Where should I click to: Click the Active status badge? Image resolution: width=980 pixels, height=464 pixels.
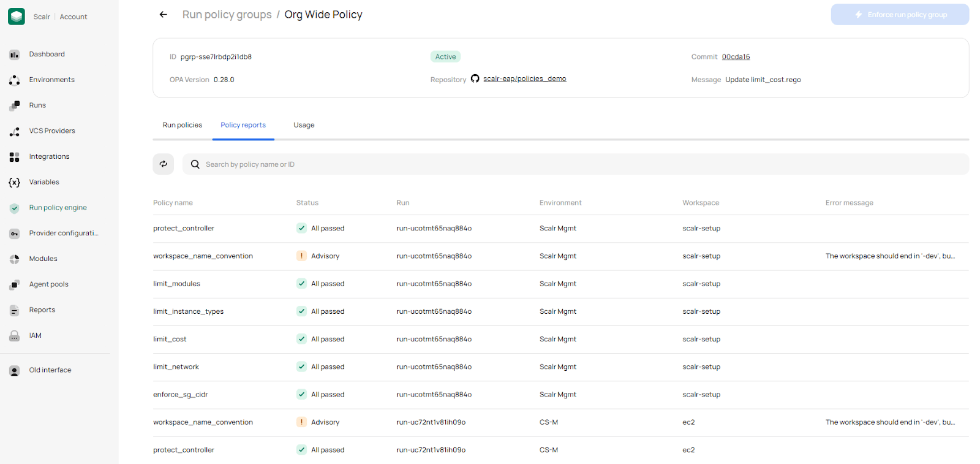pos(446,57)
